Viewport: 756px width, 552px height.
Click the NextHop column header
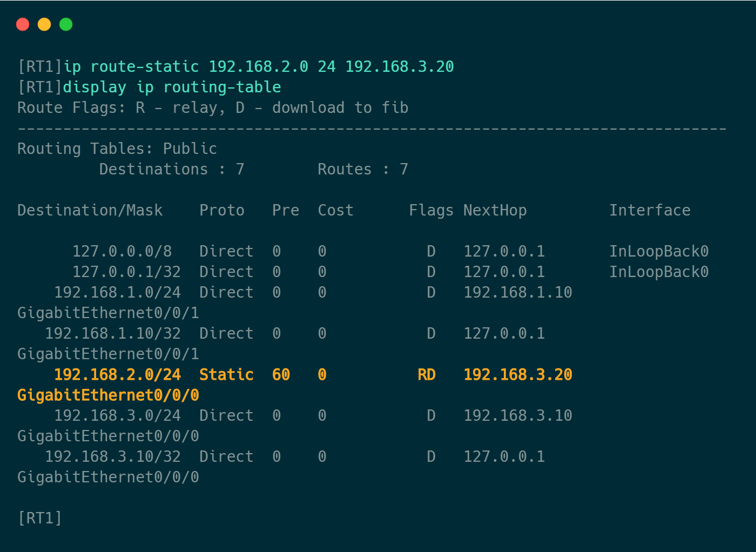(x=495, y=210)
